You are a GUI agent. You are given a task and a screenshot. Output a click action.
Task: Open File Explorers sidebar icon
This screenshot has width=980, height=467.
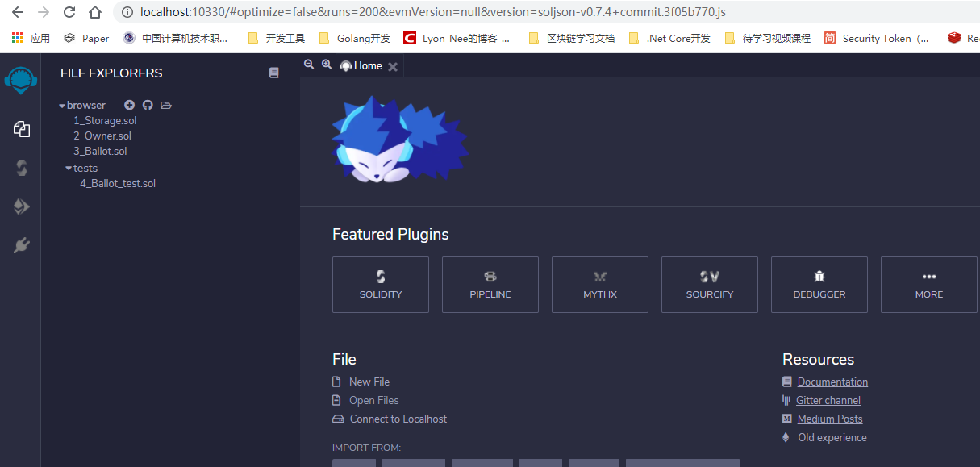(x=22, y=129)
